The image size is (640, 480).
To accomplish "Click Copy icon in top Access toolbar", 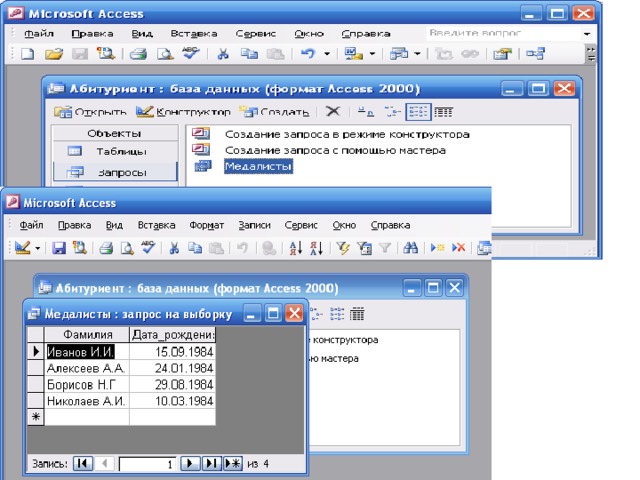I will coord(249,53).
